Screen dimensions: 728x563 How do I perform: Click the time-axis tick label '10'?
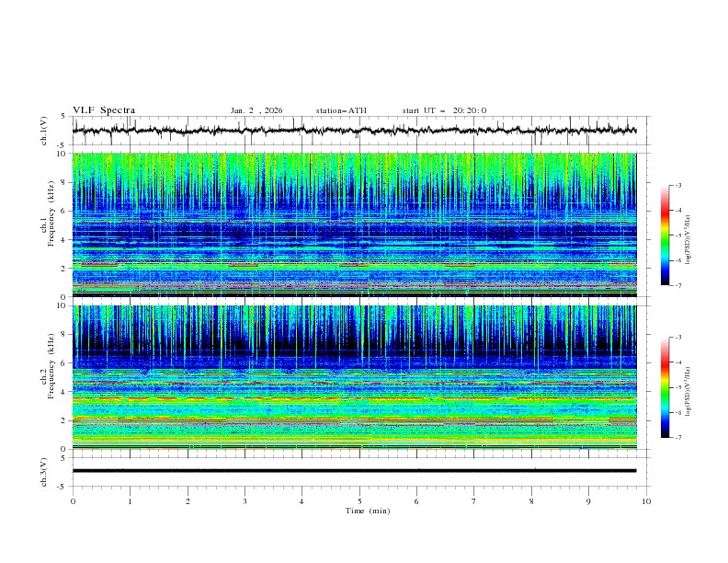click(646, 501)
